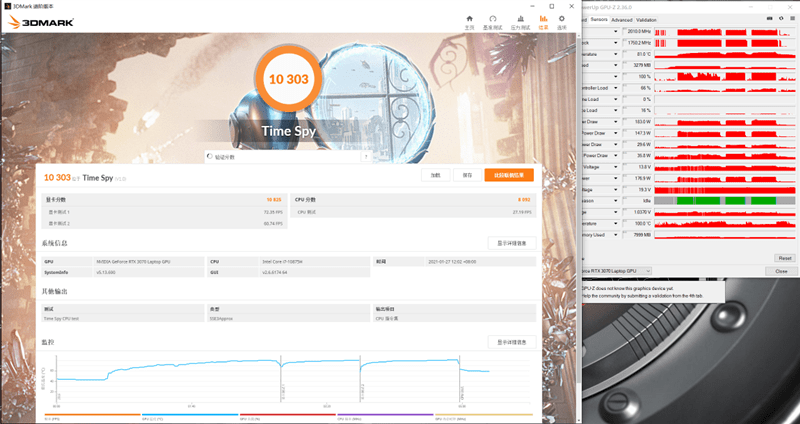Click NVIDIA GeForce RTX 3070 Laptop GPU value
Screen dimensions: 800x424
[134, 261]
